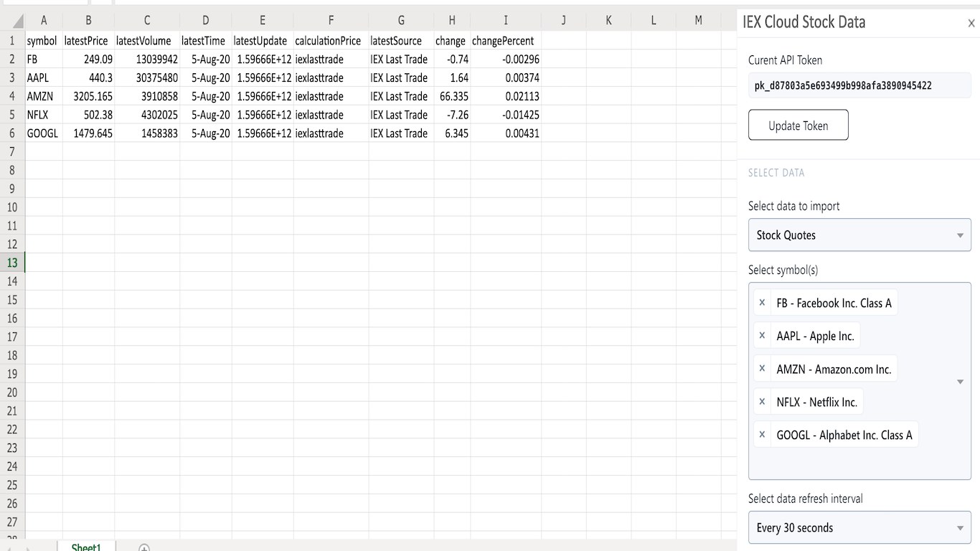Open the Every 30 seconds refresh dropdown

pyautogui.click(x=859, y=527)
